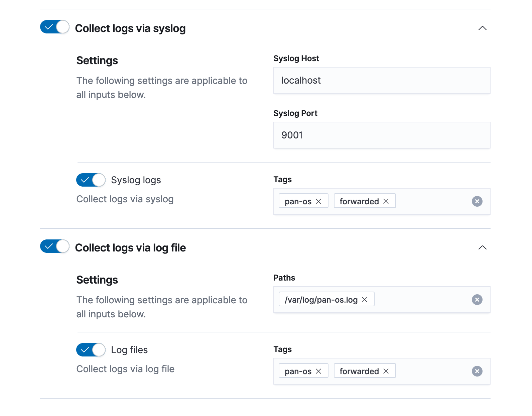The width and height of the screenshot is (532, 416).
Task: Remove the /var/log/pan-os.log path
Action: click(365, 300)
